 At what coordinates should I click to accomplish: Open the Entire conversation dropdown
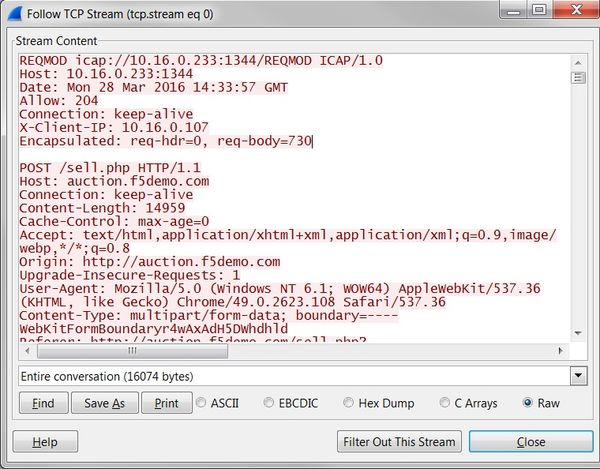click(578, 376)
